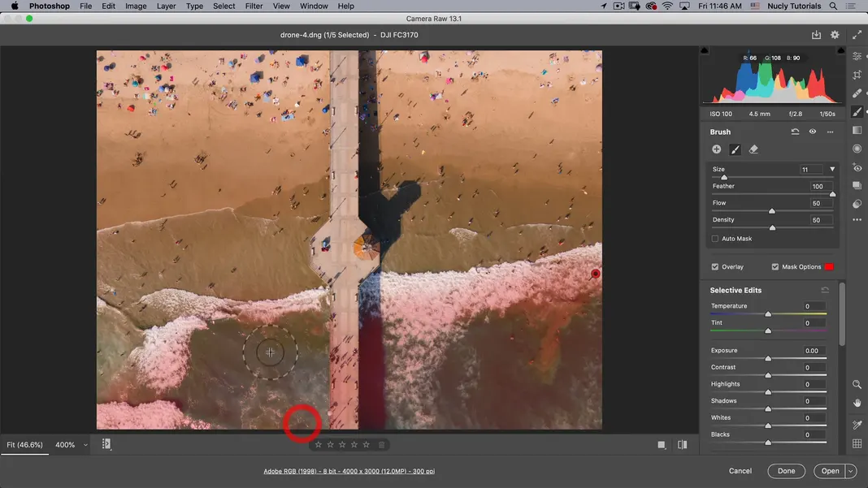Uncheck the Overlay checkbox
868x488 pixels.
pos(714,266)
